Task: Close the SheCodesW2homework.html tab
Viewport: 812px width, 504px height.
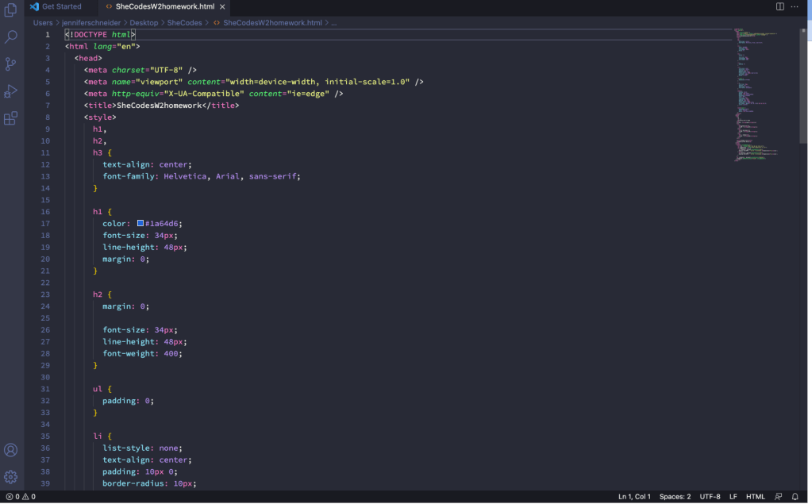Action: (x=224, y=6)
